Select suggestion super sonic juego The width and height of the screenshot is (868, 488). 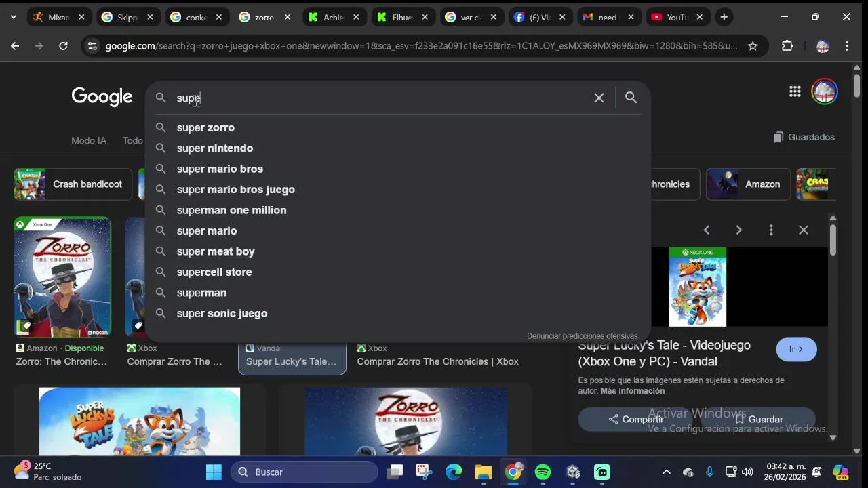click(x=397, y=313)
